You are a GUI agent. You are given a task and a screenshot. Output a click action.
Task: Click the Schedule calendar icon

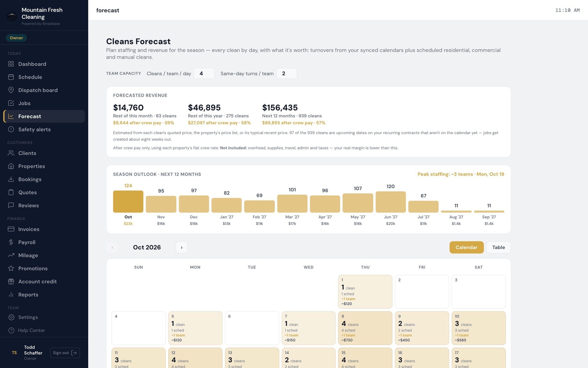tap(11, 77)
